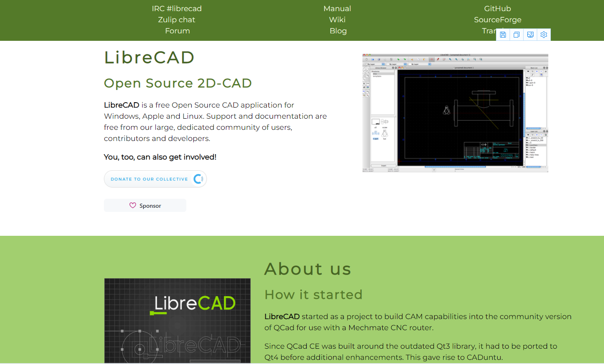Open the 'Blog' navigation entry
Viewport: 604px width, 364px height.
(338, 31)
